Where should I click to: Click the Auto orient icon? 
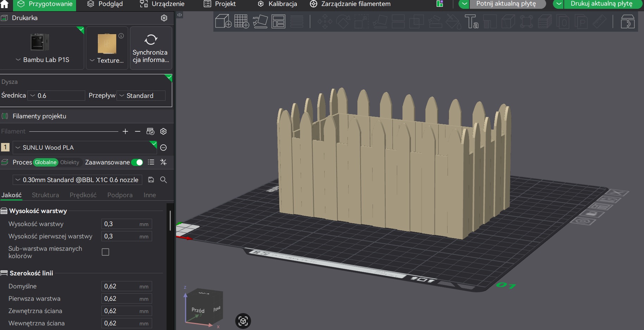pos(260,21)
